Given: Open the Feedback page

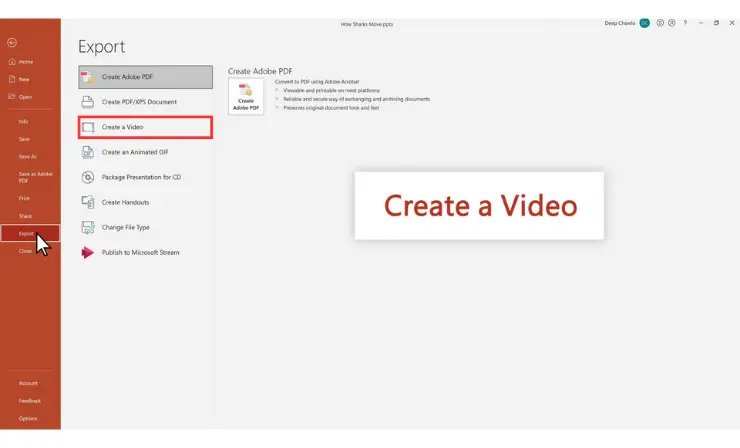Looking at the screenshot, I should pos(30,401).
